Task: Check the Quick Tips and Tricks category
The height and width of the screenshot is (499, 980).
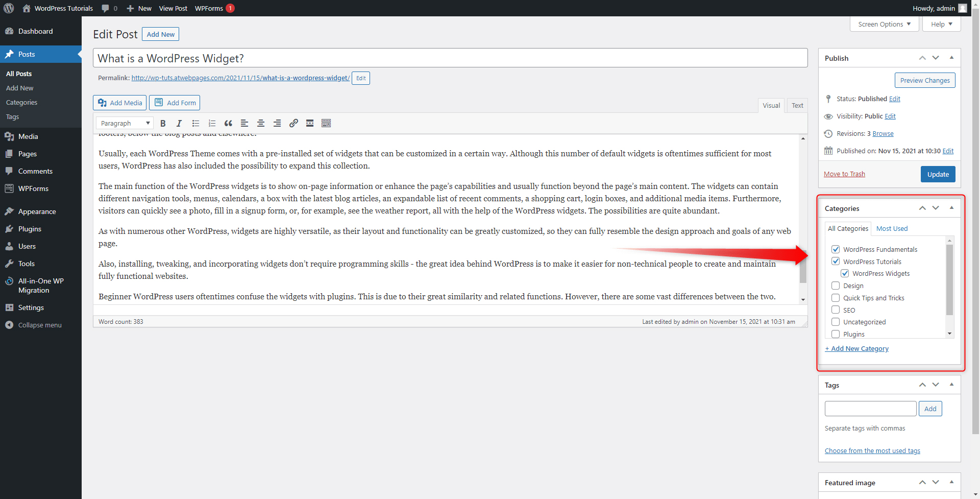Action: (x=836, y=298)
